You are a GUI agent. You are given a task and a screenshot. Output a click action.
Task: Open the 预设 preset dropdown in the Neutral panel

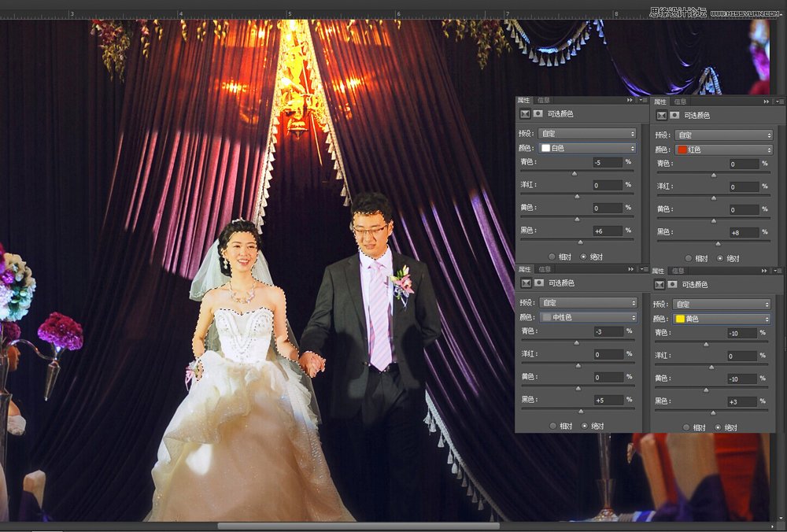588,303
